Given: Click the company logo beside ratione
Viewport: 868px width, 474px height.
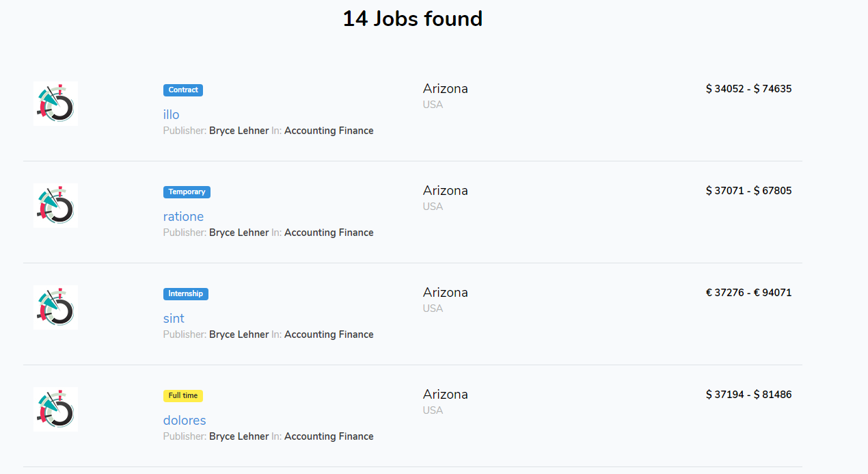Looking at the screenshot, I should pyautogui.click(x=55, y=205).
